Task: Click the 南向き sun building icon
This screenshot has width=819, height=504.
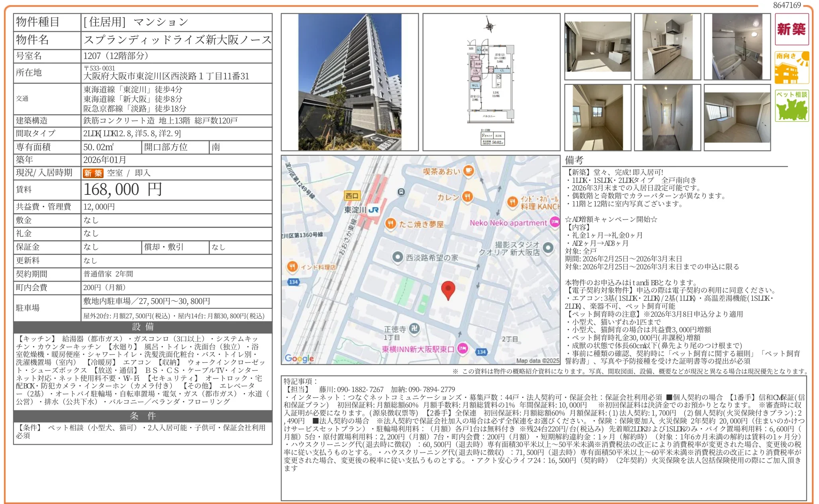Action: (x=791, y=67)
